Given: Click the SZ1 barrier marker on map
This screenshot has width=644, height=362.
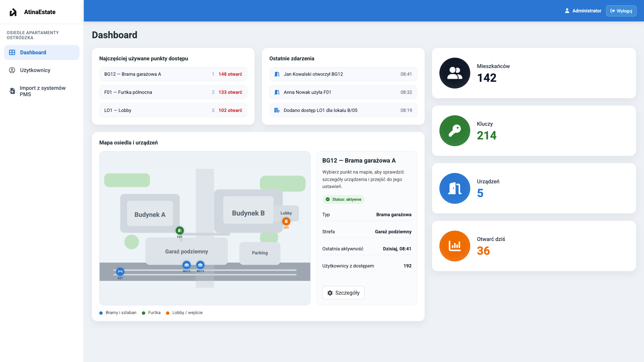Looking at the screenshot, I should coord(120,272).
